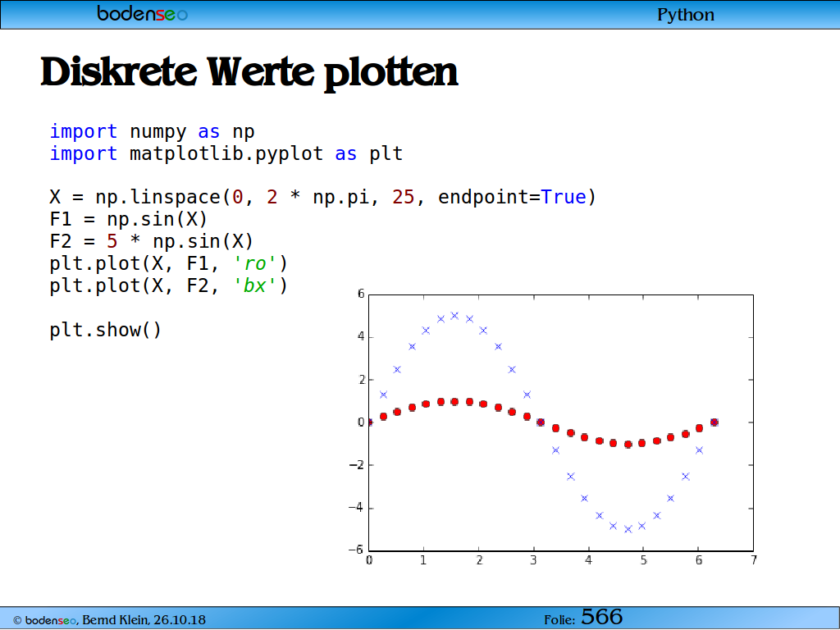Click the x-axis label '3' on plot
Screen dimensions: 840x630
533,560
